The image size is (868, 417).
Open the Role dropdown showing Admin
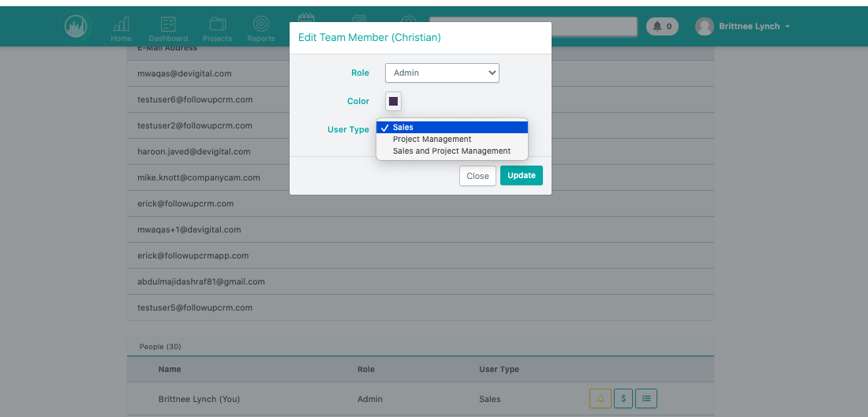(442, 73)
